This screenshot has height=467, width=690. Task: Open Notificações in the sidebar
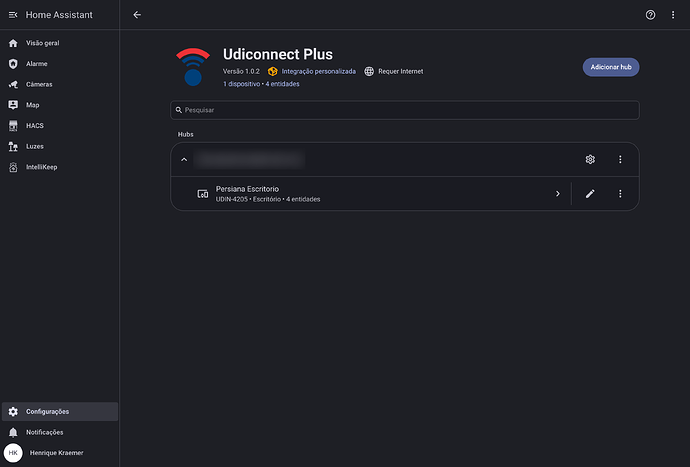tap(59, 432)
